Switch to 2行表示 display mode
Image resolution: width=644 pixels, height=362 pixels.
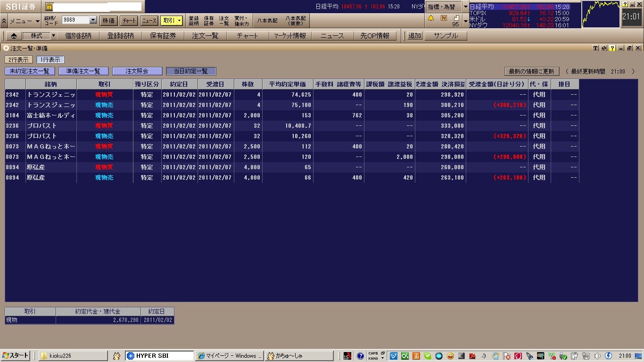pyautogui.click(x=19, y=60)
